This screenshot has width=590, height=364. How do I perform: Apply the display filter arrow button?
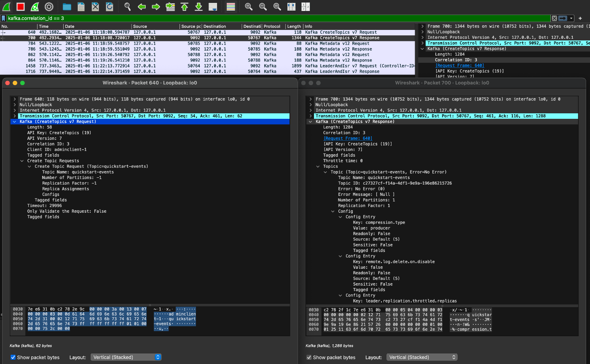click(x=563, y=18)
